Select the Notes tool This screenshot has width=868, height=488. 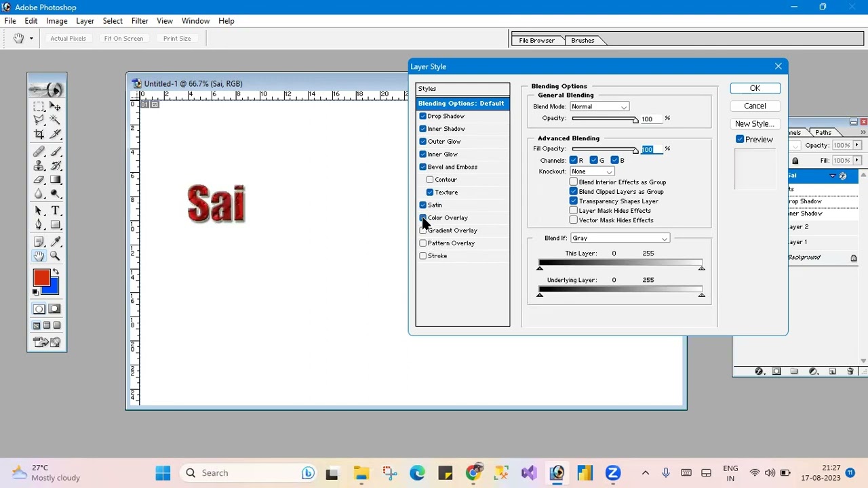[x=39, y=242]
